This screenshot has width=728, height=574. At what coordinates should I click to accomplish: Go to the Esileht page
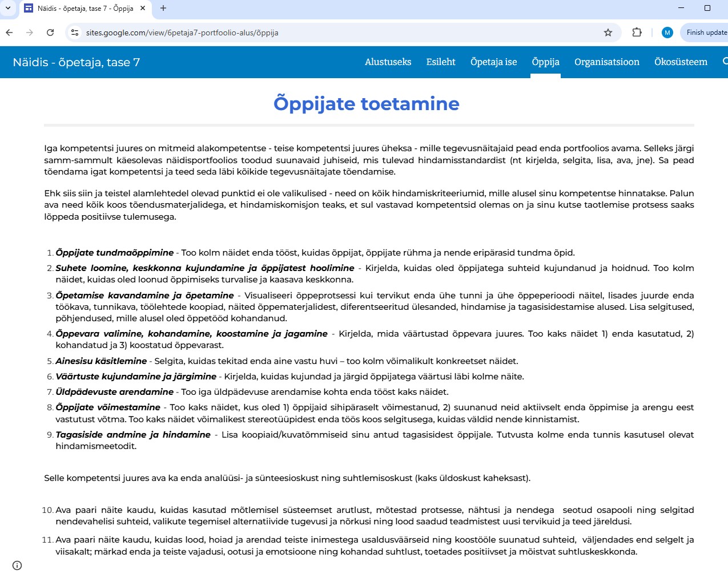(440, 62)
